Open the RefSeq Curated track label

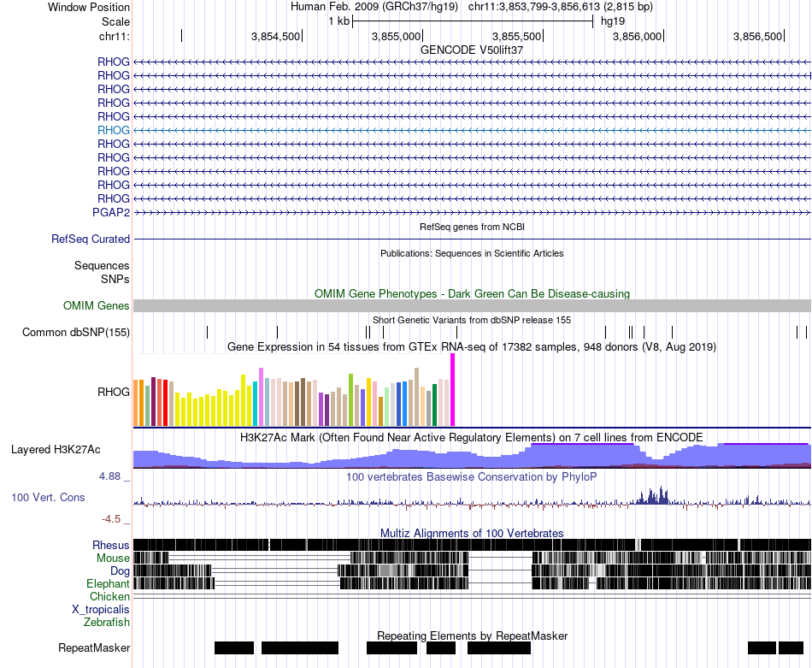click(x=90, y=239)
